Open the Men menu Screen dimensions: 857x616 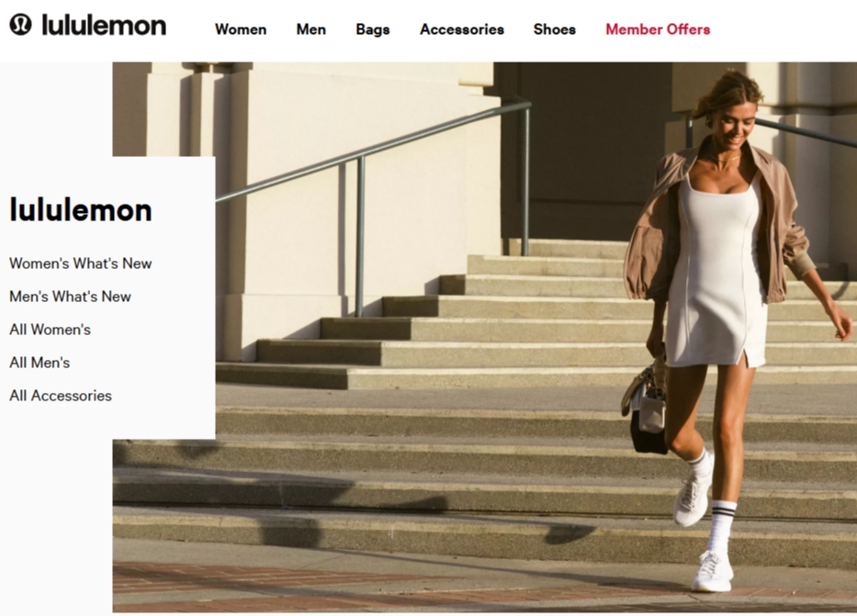tap(311, 29)
